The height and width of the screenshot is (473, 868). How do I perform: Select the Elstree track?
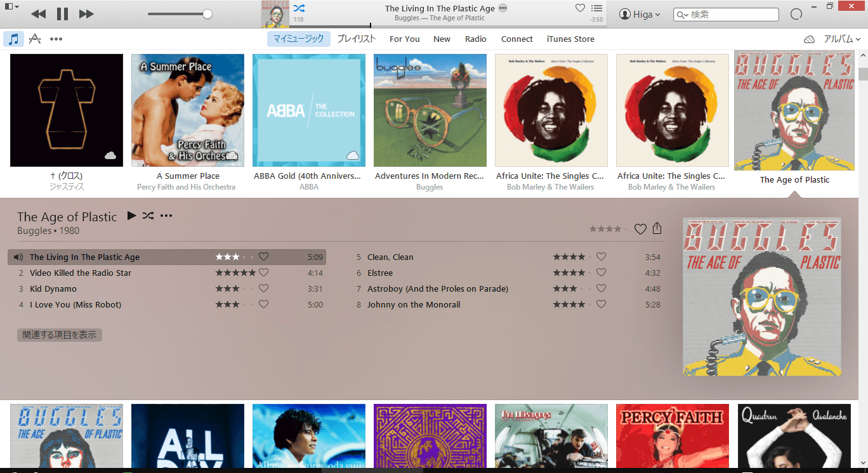click(504, 273)
